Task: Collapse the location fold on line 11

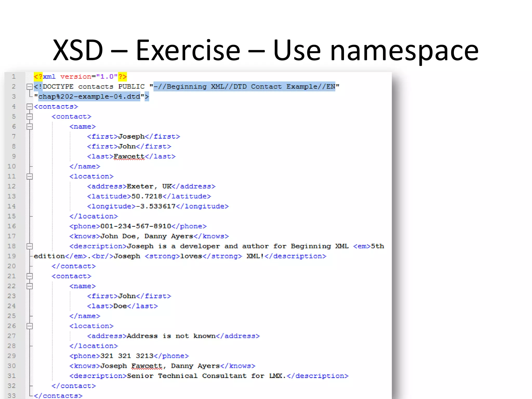Action: 30,176
